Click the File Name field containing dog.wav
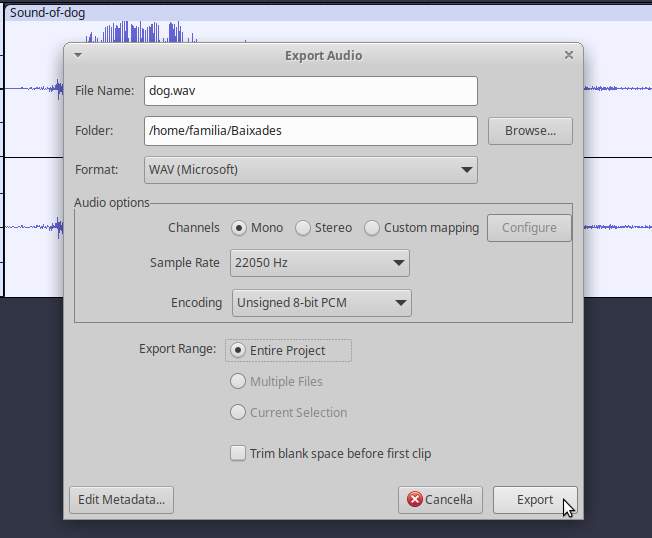652x538 pixels. (x=311, y=91)
